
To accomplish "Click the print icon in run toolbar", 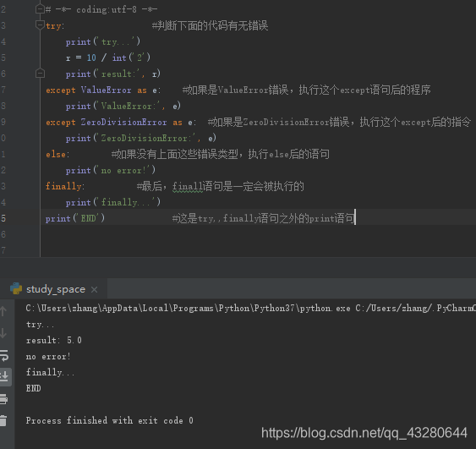I will pyautogui.click(x=3, y=398).
